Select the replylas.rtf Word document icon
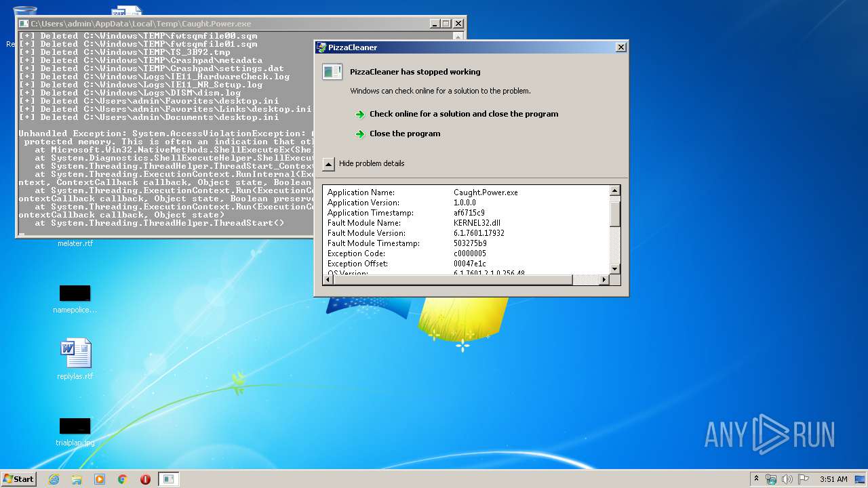This screenshot has height=488, width=868. click(75, 353)
